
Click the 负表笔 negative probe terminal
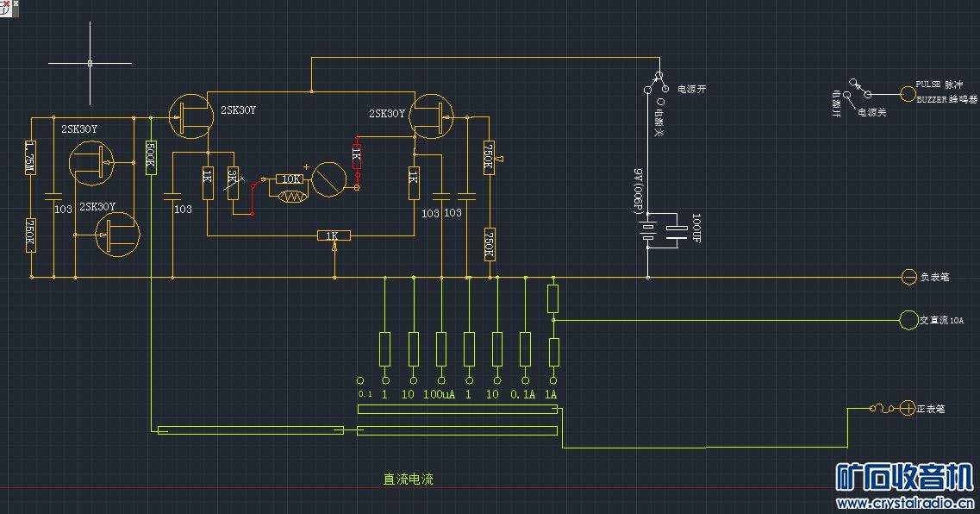click(x=908, y=278)
